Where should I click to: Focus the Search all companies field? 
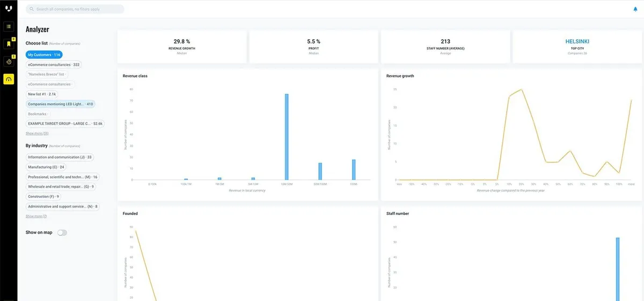click(x=75, y=9)
